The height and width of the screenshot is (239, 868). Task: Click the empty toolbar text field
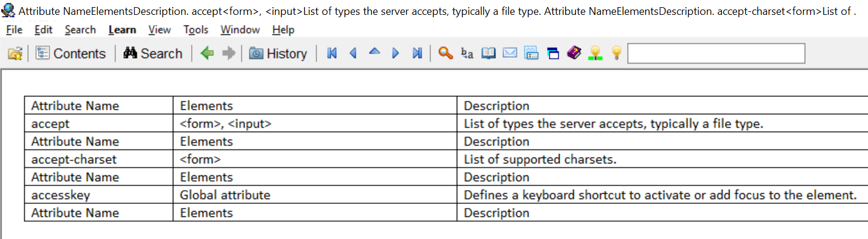[716, 54]
